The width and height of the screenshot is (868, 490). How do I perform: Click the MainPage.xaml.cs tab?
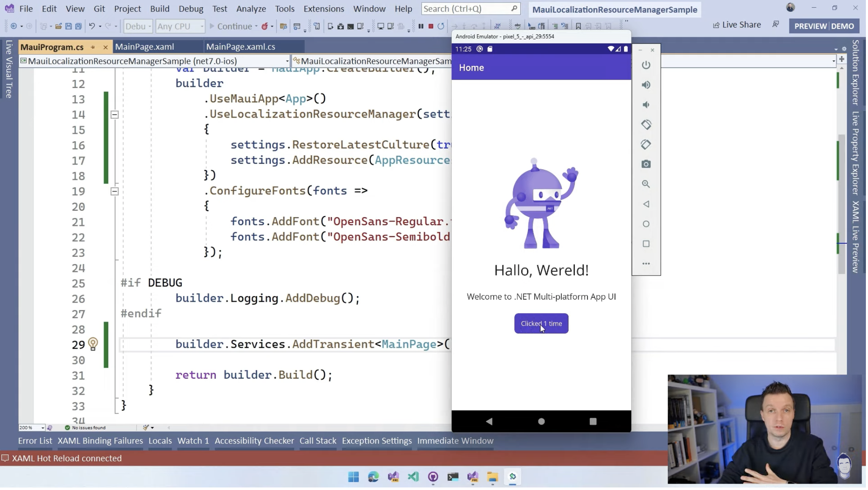[240, 47]
